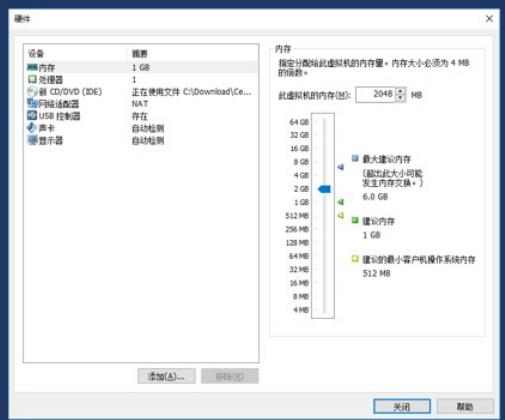Screen dimensions: 505x420
Task: Select the processor (处理器) device icon
Action: pos(32,79)
